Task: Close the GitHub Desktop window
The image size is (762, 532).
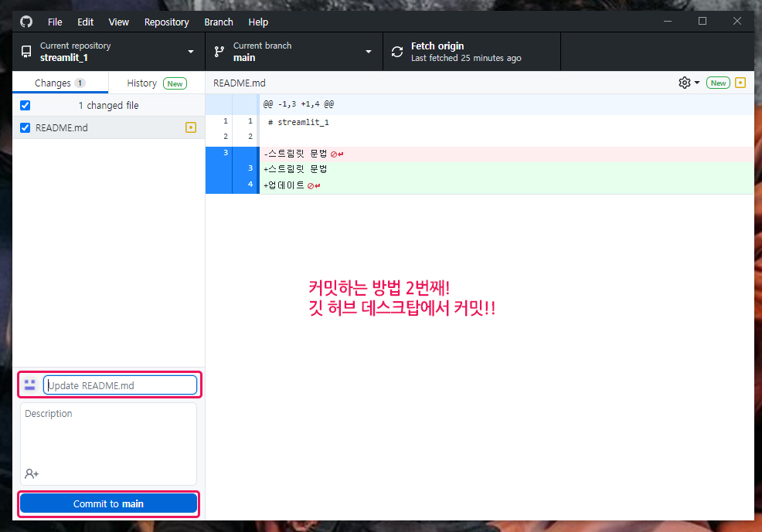Action: pyautogui.click(x=737, y=21)
